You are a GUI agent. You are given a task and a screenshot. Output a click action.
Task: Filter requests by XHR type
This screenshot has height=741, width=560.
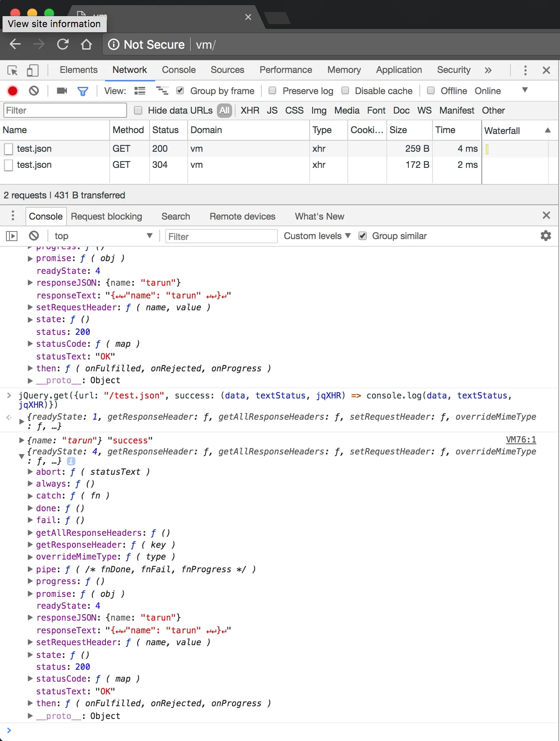tap(250, 111)
